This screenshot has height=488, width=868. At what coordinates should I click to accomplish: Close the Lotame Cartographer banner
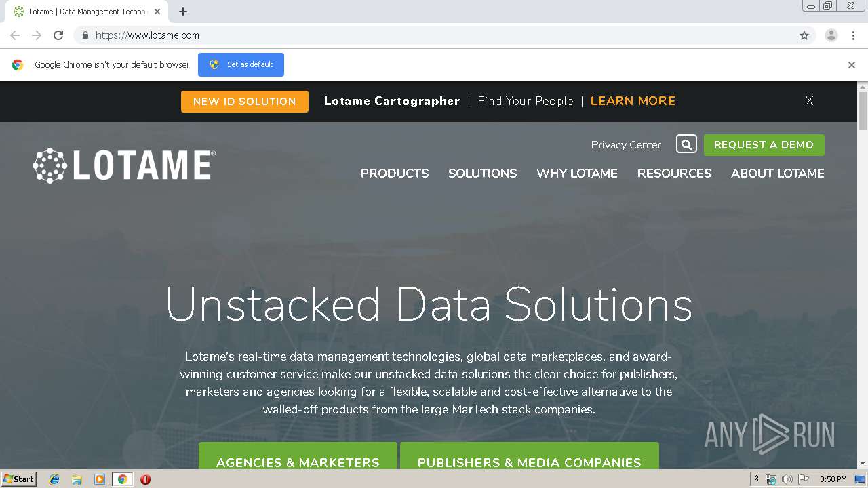[809, 100]
